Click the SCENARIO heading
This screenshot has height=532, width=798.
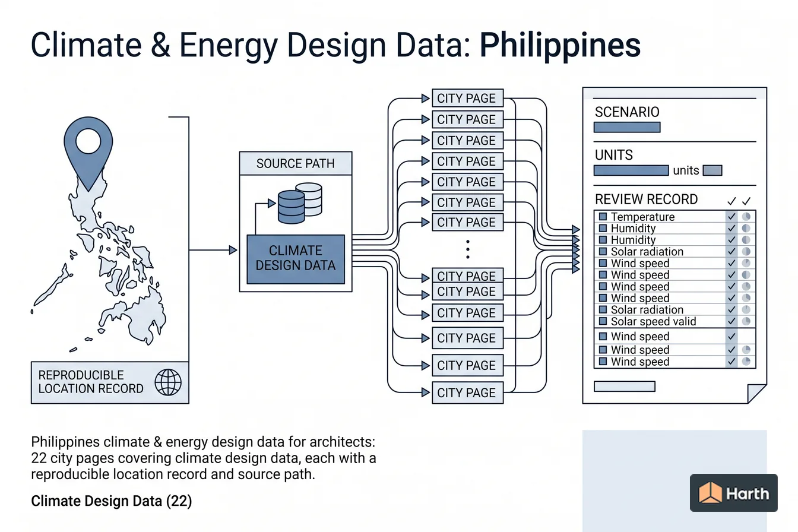click(627, 112)
